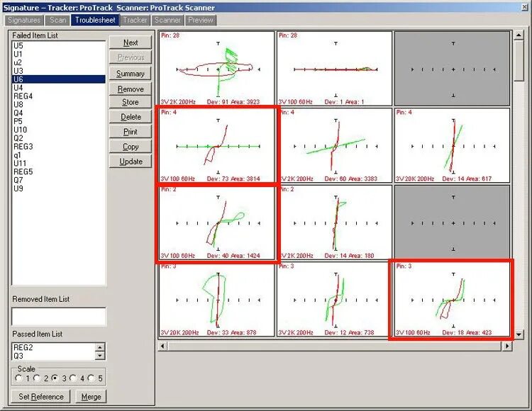532x411 pixels.
Task: Click the Summary button
Action: pos(131,74)
